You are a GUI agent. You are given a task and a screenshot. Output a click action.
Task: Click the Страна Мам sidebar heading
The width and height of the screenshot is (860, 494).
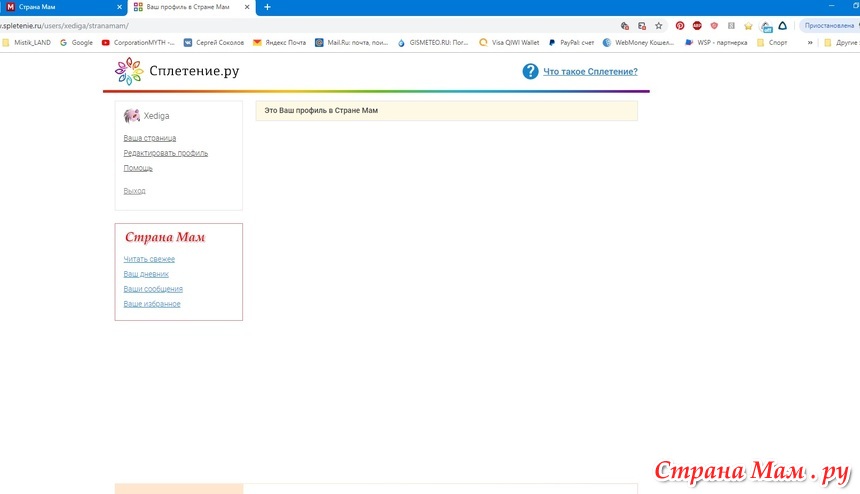click(x=165, y=237)
